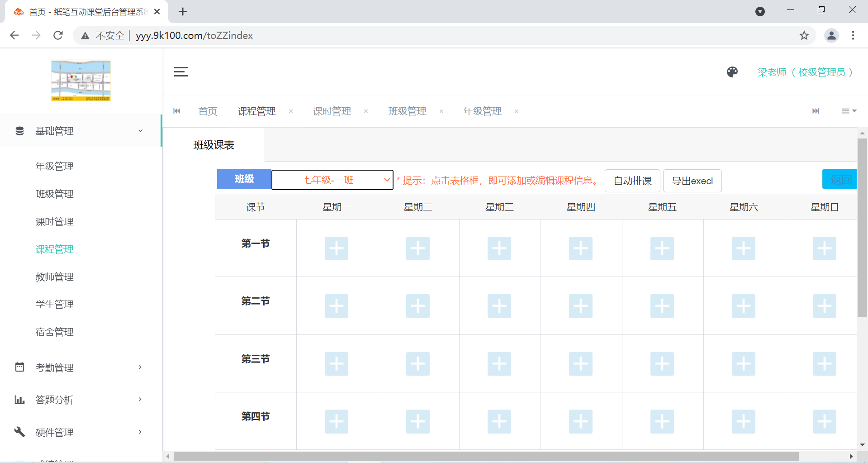Viewport: 868px width, 463px height.
Task: Add course for 第三节 on 星期六
Action: coord(744,363)
